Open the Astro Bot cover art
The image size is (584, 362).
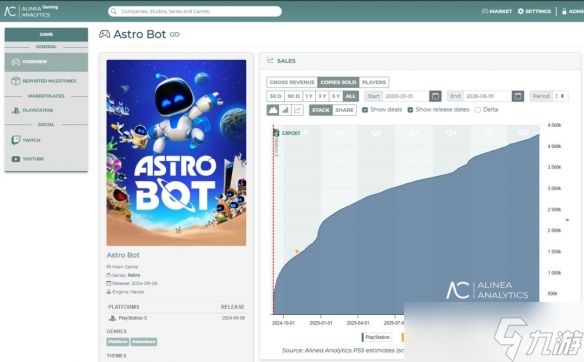click(x=176, y=153)
